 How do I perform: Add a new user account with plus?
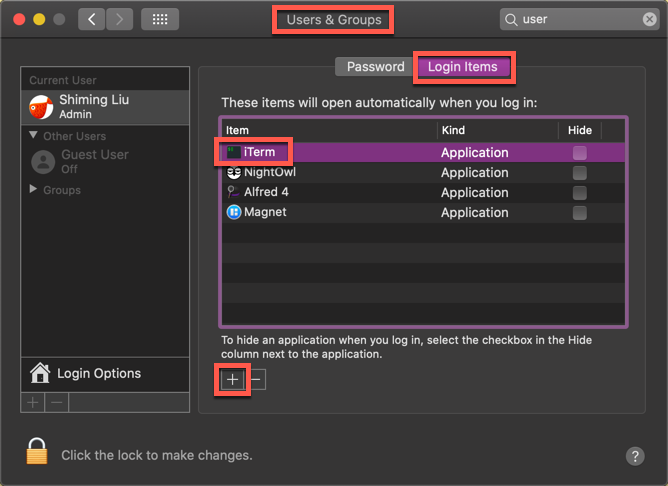[33, 402]
